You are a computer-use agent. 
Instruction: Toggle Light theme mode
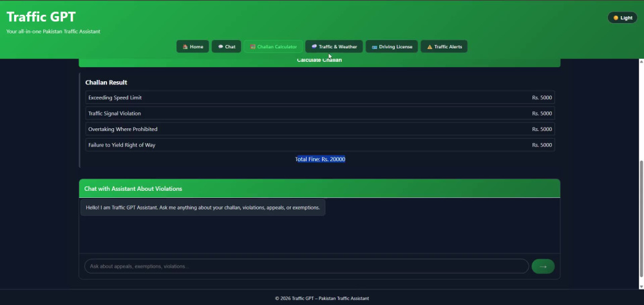622,17
